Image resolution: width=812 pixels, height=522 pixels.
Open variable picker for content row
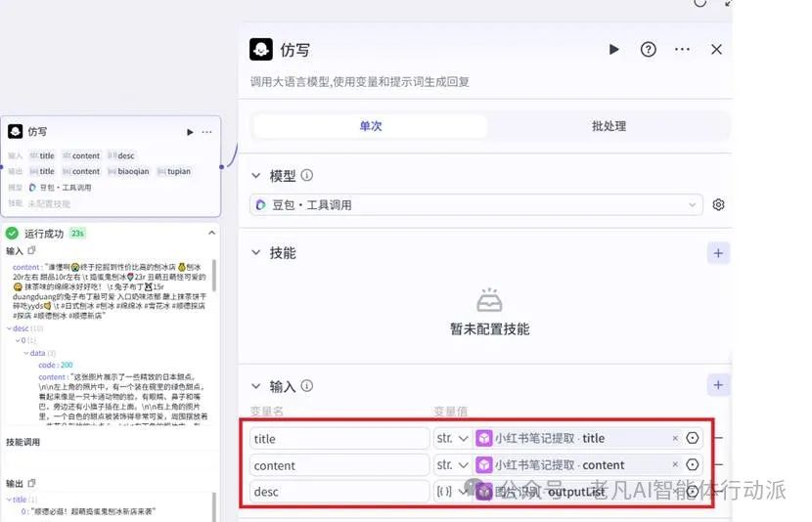point(693,464)
